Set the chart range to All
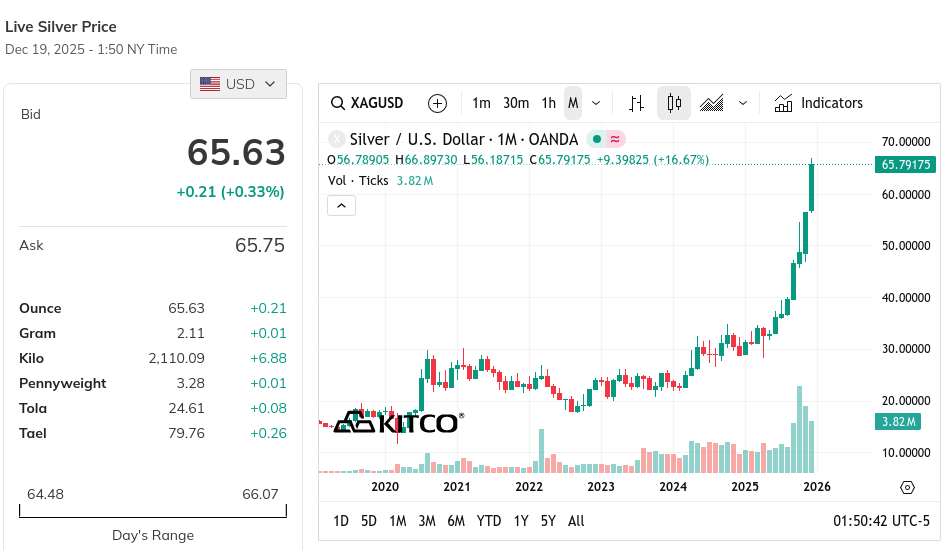The width and height of the screenshot is (952, 550). (x=576, y=521)
